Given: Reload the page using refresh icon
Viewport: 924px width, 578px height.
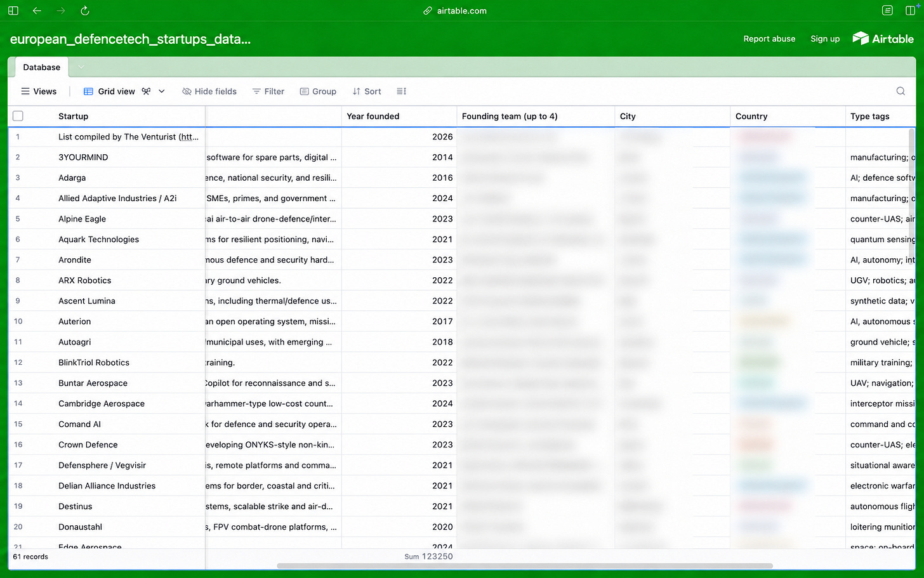Looking at the screenshot, I should pos(85,11).
